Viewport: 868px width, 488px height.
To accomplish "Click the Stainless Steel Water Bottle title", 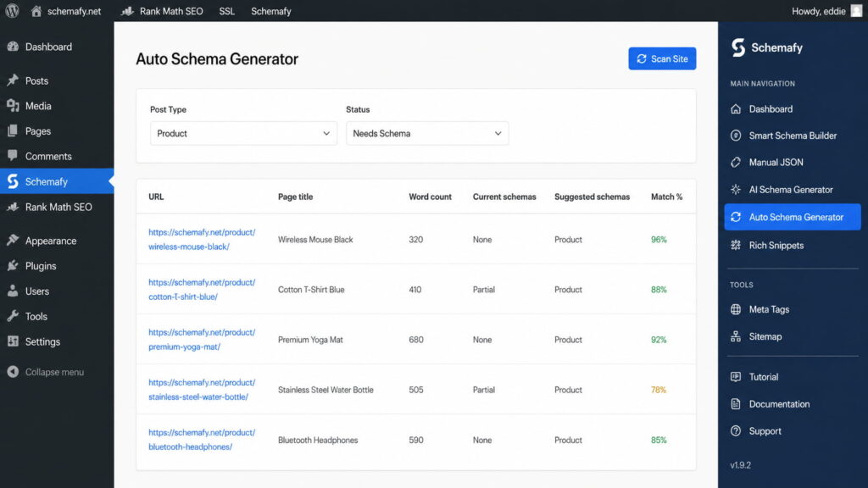I will pyautogui.click(x=325, y=390).
